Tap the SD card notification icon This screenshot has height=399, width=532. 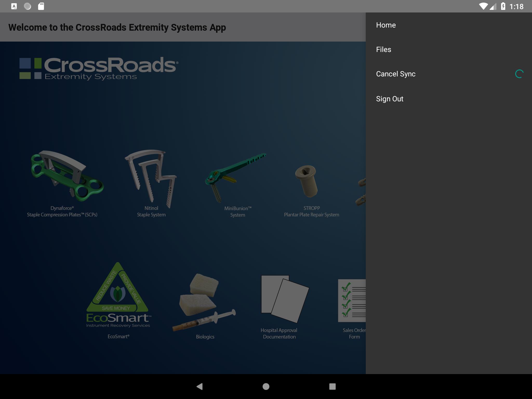pyautogui.click(x=41, y=6)
